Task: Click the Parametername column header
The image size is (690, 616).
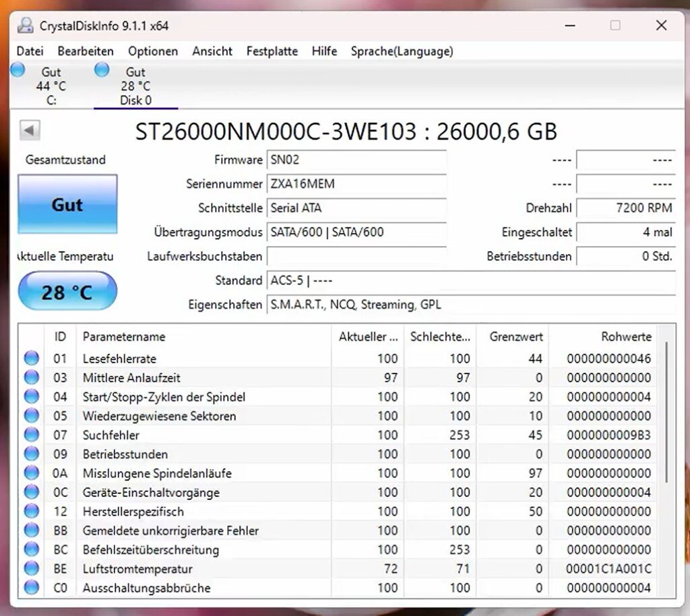Action: click(x=203, y=336)
